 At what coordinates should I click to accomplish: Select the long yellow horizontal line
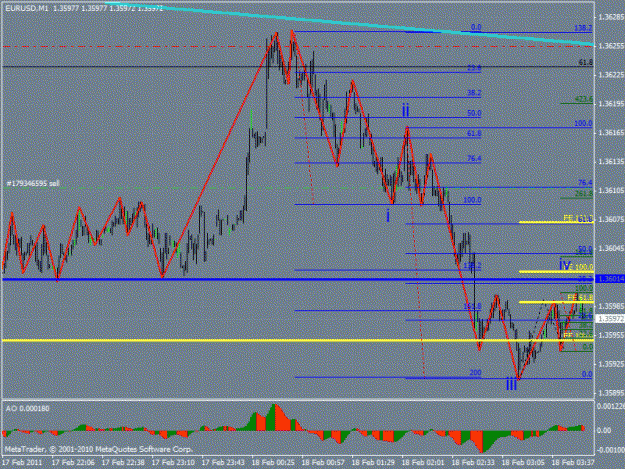click(298, 340)
